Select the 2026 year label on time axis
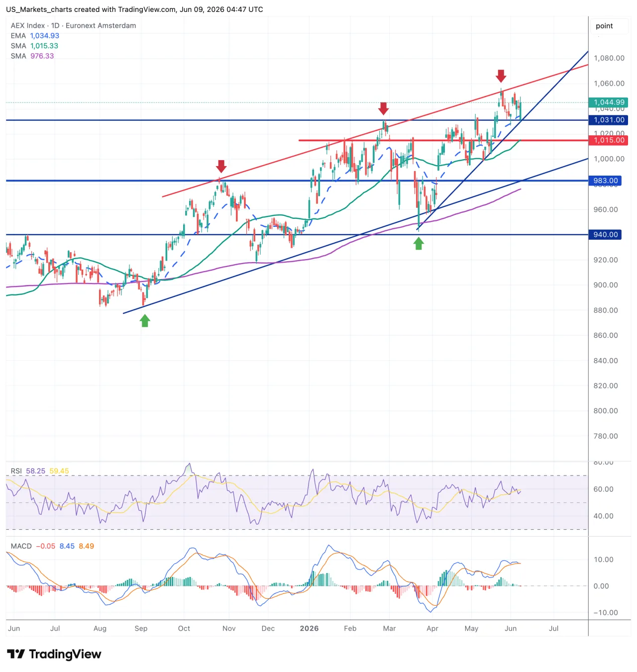The width and height of the screenshot is (637, 672). click(309, 628)
